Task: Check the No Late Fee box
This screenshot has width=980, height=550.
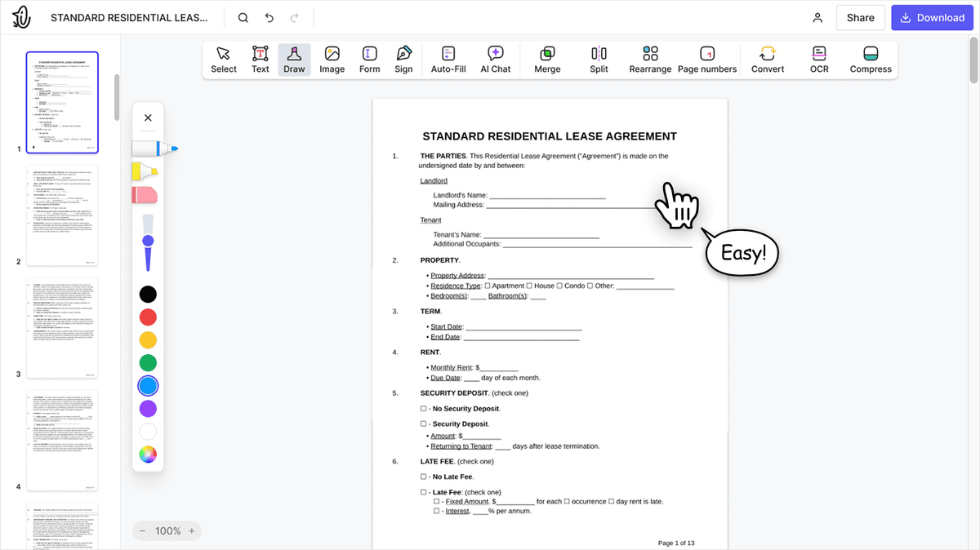Action: click(x=423, y=477)
